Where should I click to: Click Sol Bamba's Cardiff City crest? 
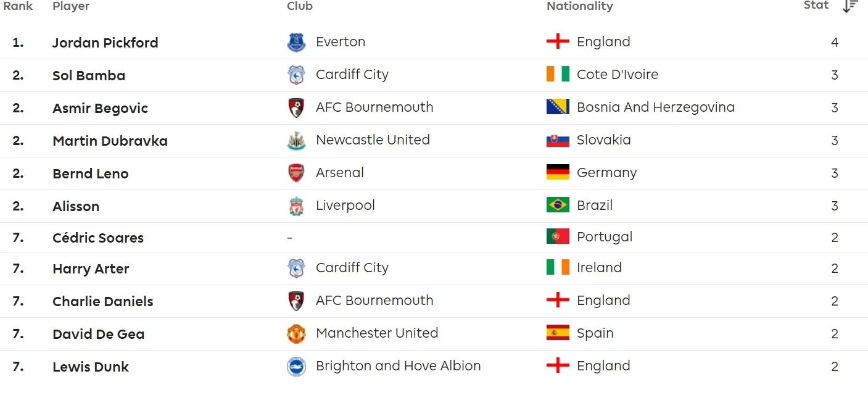click(297, 75)
